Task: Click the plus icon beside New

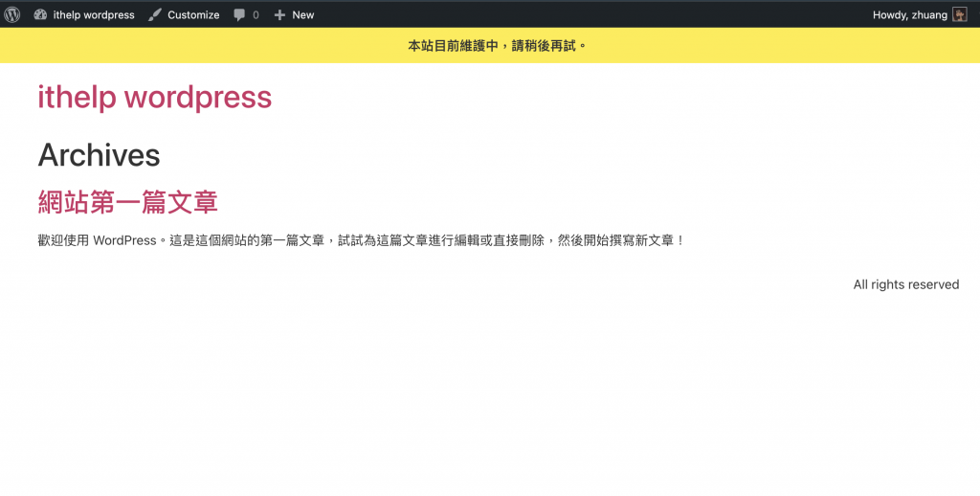Action: [280, 15]
